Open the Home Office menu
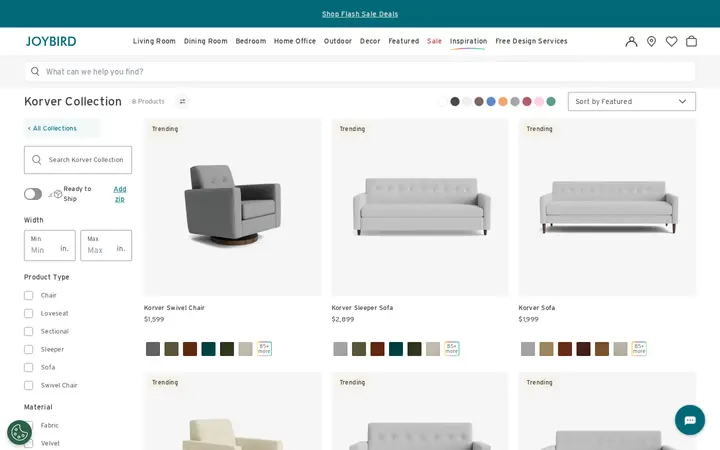 295,41
